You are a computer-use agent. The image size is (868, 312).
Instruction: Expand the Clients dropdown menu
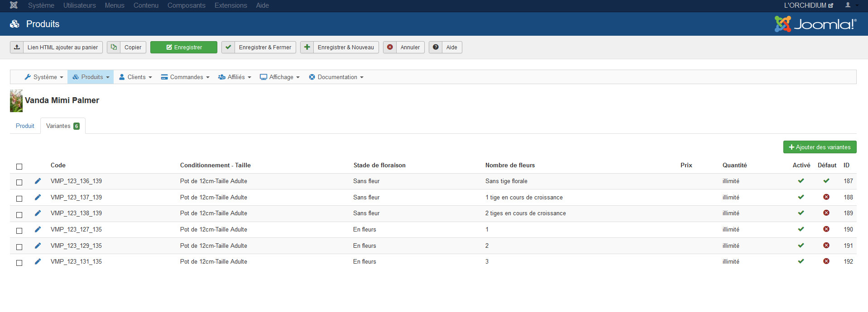[135, 77]
